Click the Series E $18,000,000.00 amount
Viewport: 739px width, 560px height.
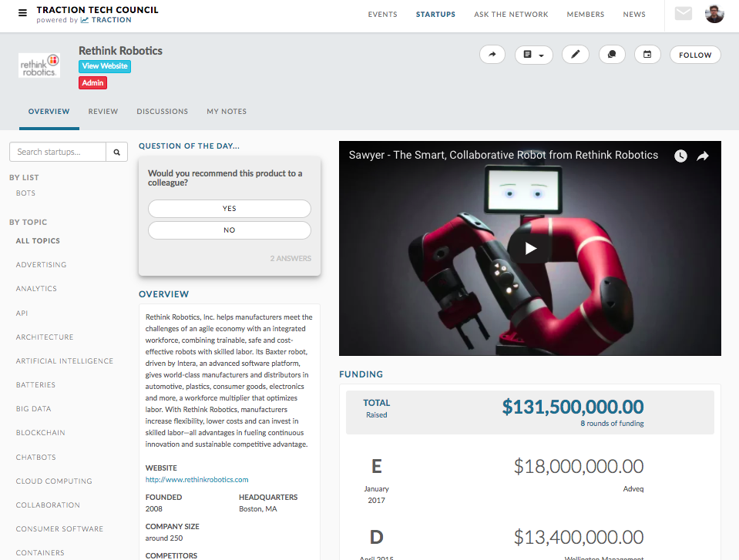click(x=579, y=466)
